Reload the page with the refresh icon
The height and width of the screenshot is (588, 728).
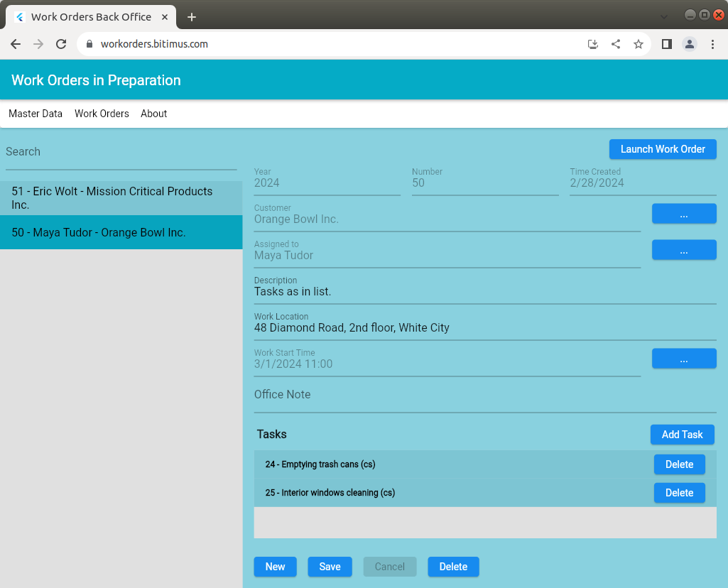click(x=61, y=44)
